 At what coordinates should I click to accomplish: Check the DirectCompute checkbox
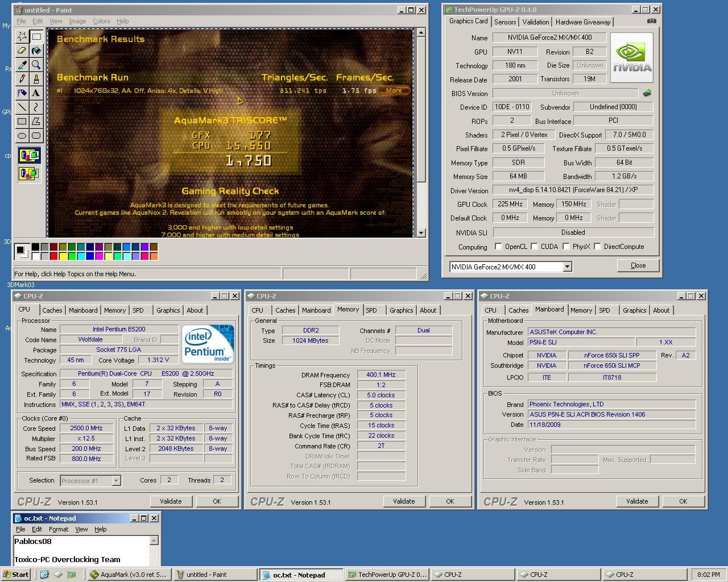click(597, 247)
